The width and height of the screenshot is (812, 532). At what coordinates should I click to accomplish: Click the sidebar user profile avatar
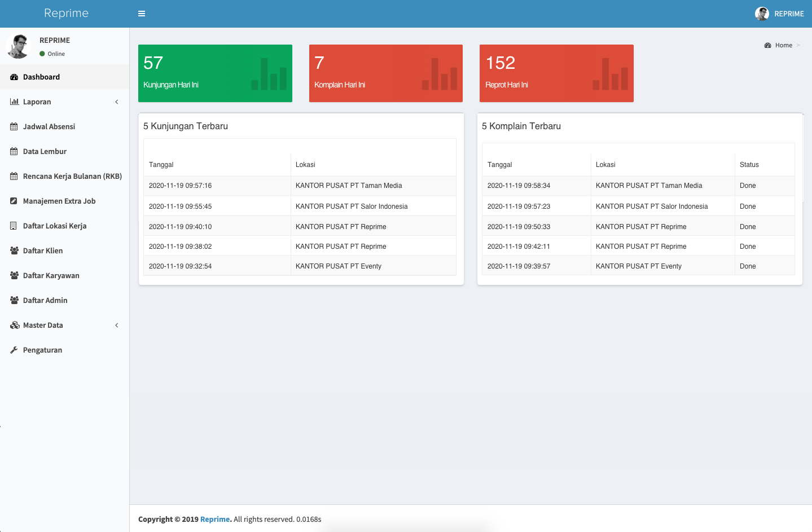(18, 46)
